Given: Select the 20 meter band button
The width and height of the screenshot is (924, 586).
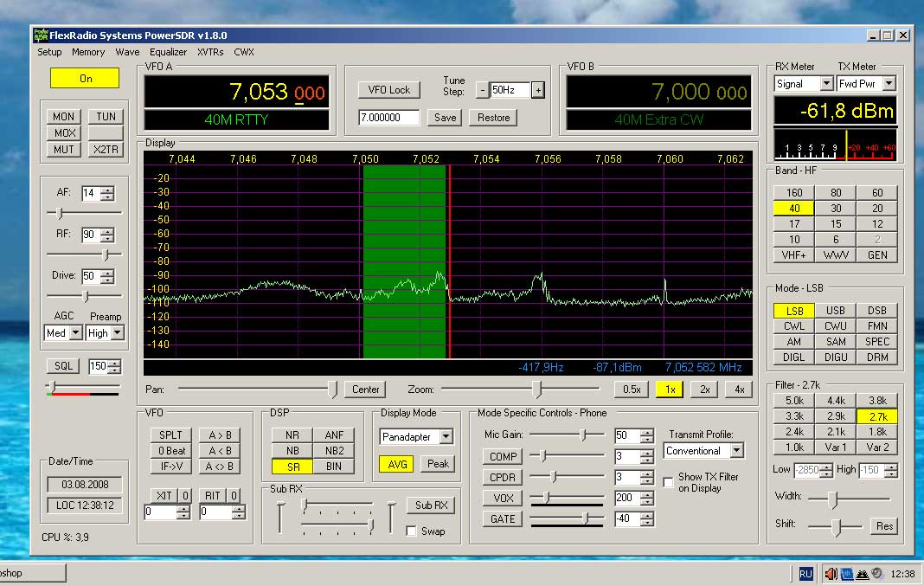Looking at the screenshot, I should point(877,208).
